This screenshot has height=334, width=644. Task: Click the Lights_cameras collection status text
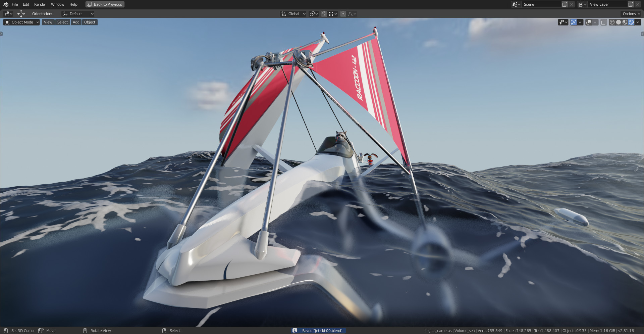coord(438,331)
